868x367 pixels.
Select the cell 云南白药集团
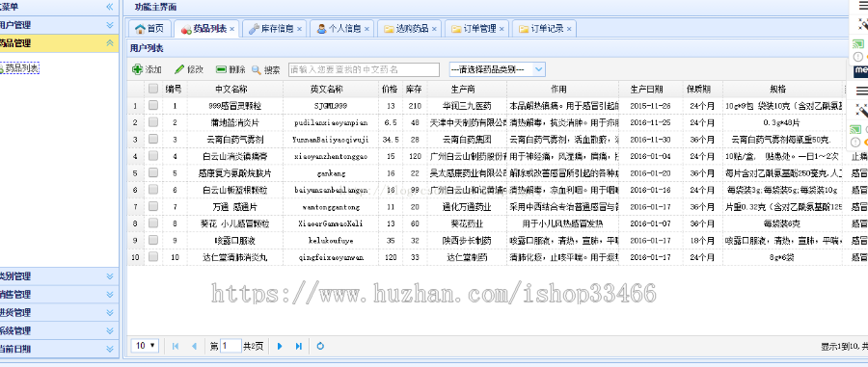[467, 140]
